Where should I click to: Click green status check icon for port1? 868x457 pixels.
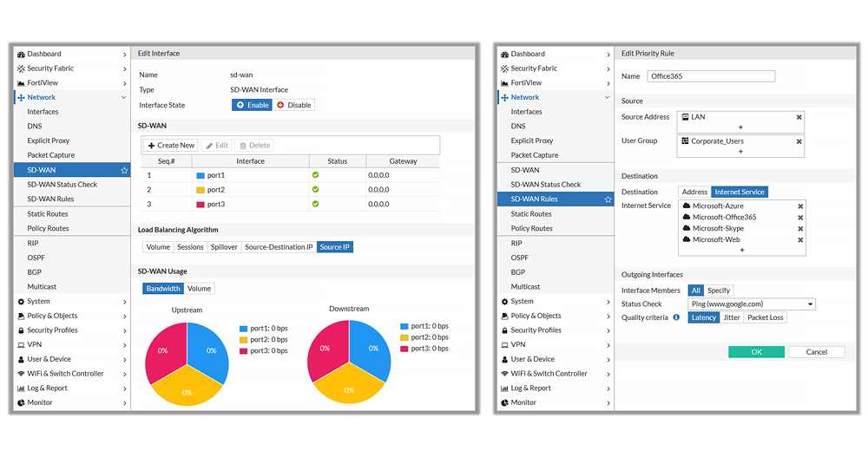point(315,175)
